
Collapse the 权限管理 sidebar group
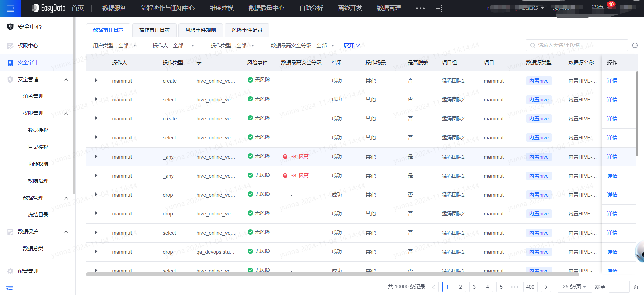[x=66, y=113]
